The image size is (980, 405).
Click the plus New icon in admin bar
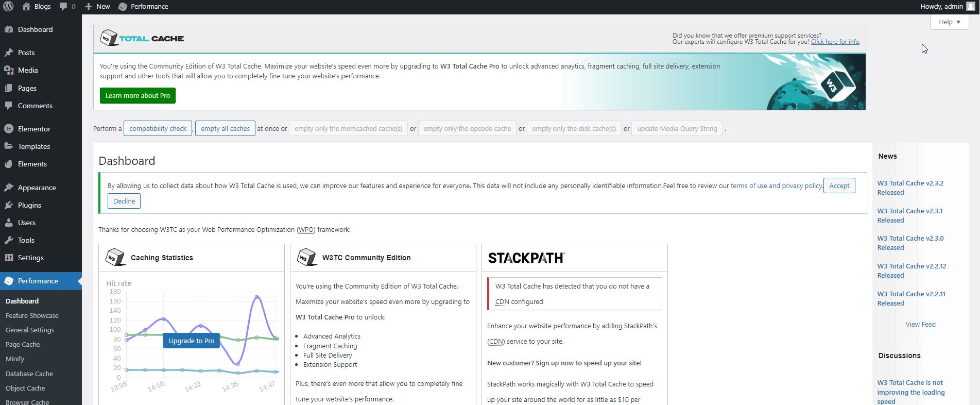click(x=89, y=7)
